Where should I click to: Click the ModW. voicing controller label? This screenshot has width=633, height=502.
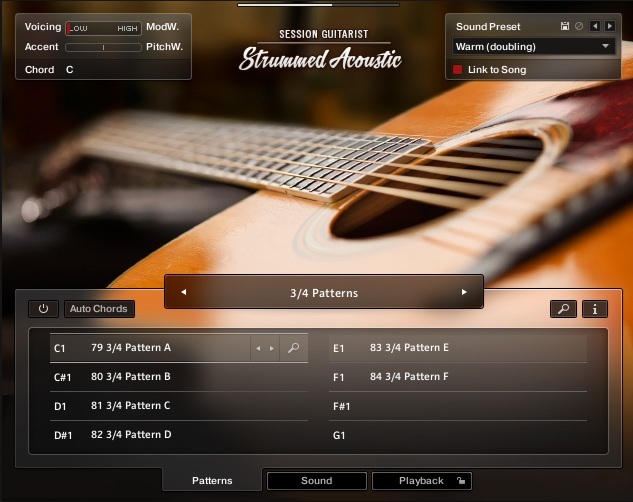[162, 27]
